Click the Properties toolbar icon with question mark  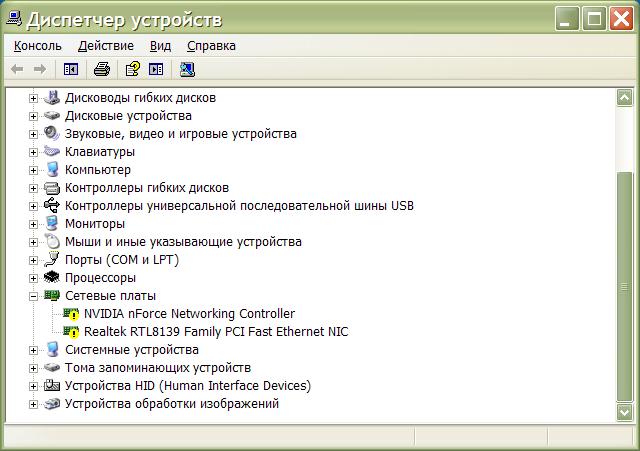tap(131, 69)
